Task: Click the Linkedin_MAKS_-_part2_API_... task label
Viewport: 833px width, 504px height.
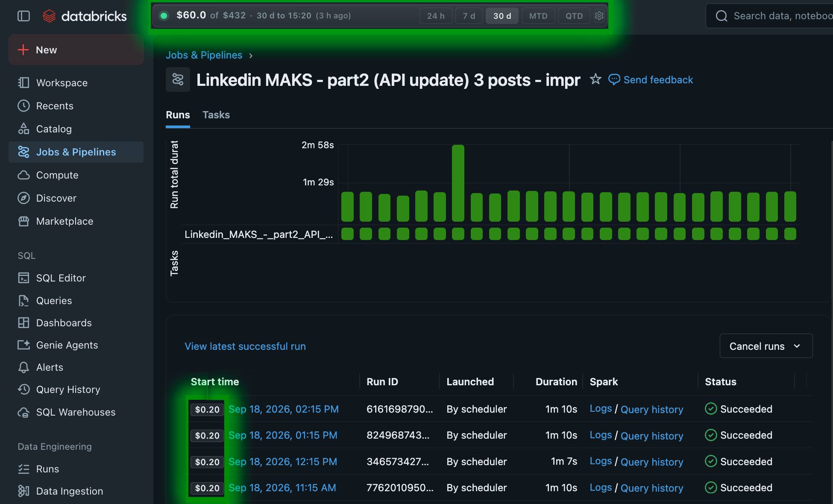Action: 259,234
